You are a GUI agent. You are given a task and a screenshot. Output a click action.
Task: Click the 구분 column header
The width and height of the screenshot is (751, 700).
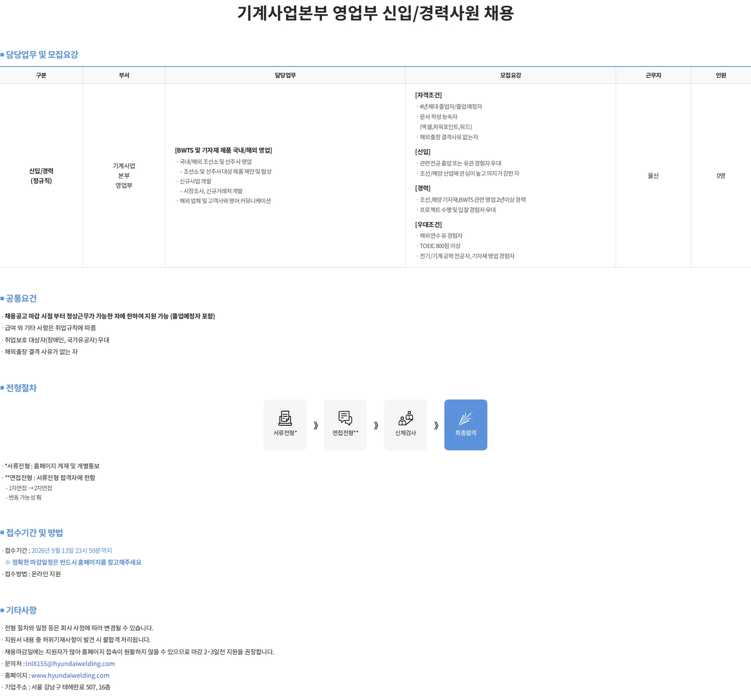pyautogui.click(x=41, y=75)
